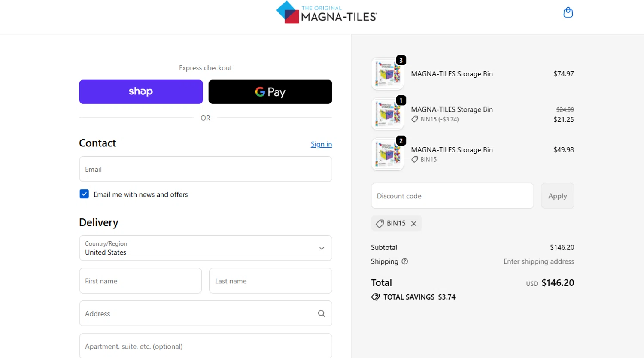
Task: Expand the Country/Region dropdown
Action: pos(206,248)
